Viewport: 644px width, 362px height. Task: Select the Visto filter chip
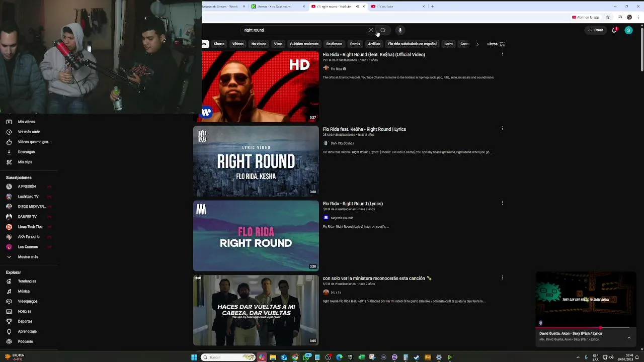[278, 44]
